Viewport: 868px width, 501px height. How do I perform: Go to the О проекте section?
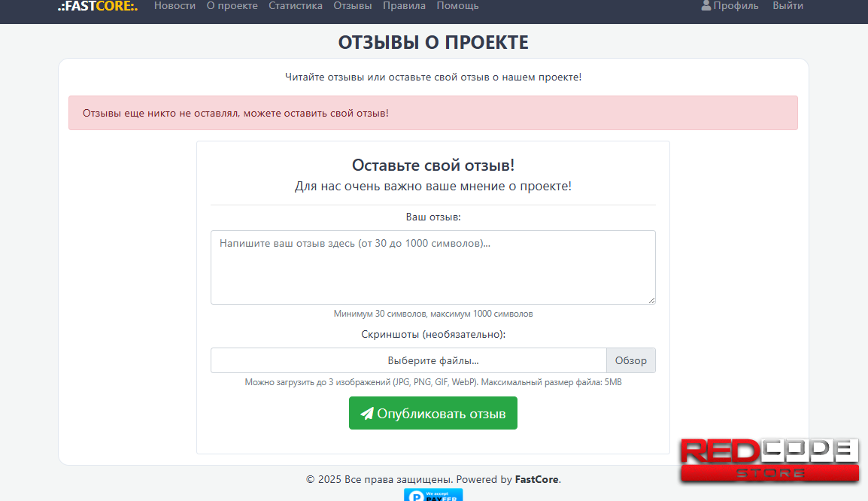pos(232,6)
